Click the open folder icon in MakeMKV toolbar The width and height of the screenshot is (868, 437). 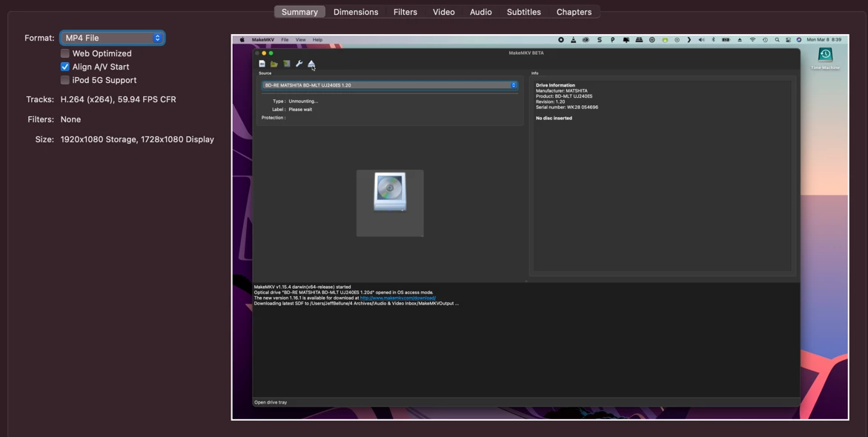click(274, 64)
